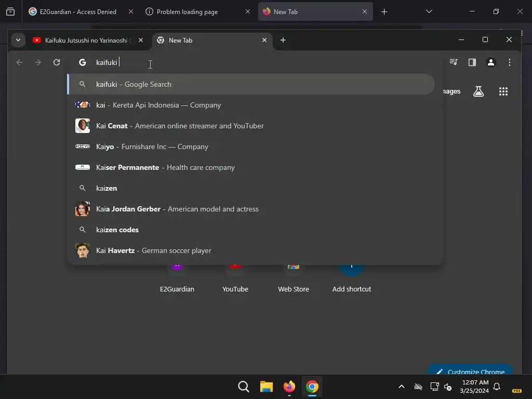Open the YouTube shortcut tile
The width and height of the screenshot is (532, 399).
coord(235,279)
